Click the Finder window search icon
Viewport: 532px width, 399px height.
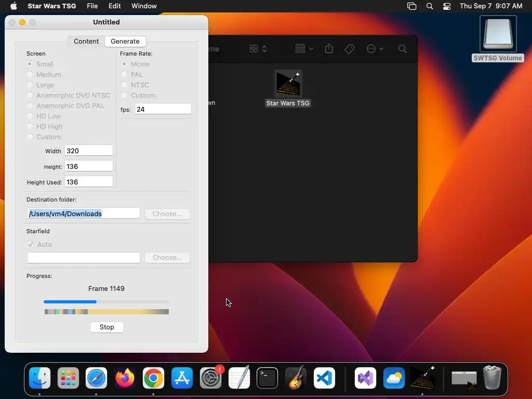(x=403, y=49)
